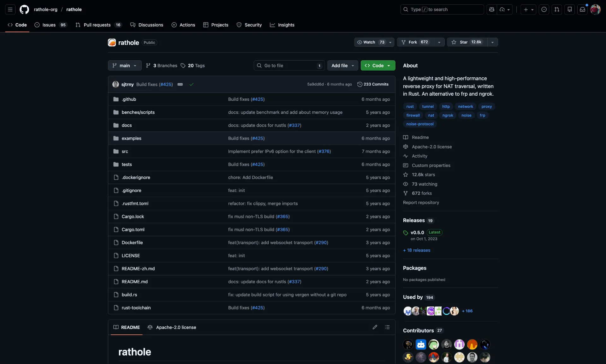Open the Security tab
The height and width of the screenshot is (364, 606).
click(x=253, y=25)
